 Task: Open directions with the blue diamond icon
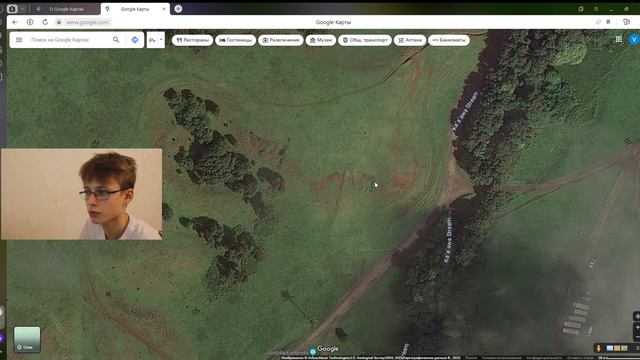tap(135, 40)
